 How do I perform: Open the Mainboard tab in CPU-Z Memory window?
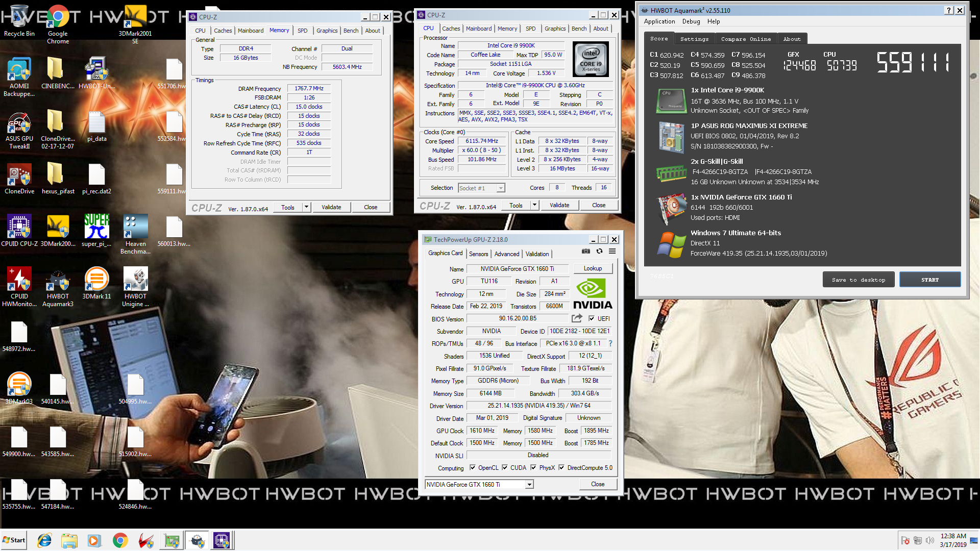(x=251, y=31)
